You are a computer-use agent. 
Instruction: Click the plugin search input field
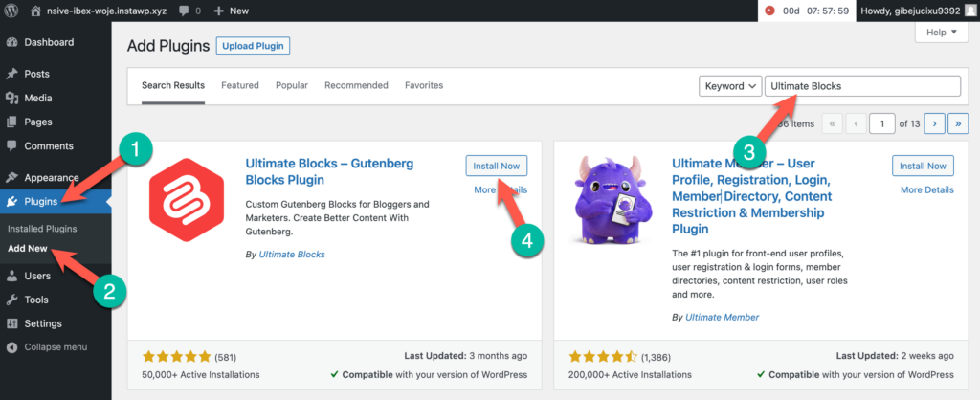862,86
